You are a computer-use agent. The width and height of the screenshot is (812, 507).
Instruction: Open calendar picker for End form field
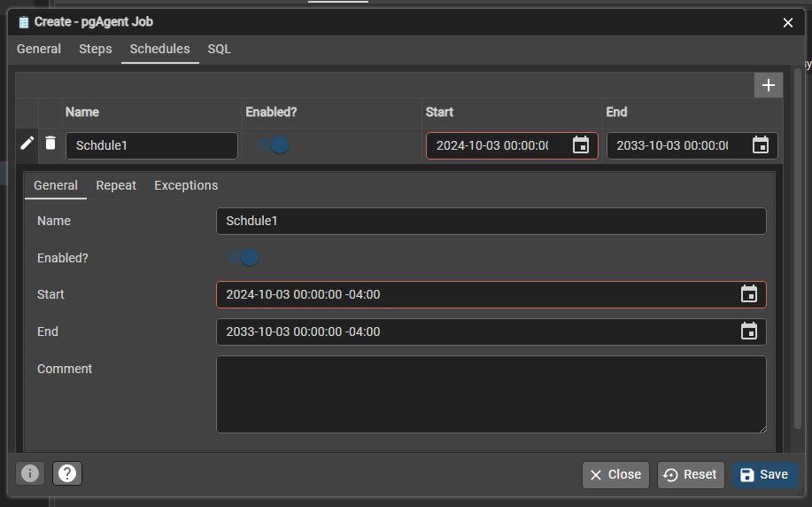pos(749,331)
